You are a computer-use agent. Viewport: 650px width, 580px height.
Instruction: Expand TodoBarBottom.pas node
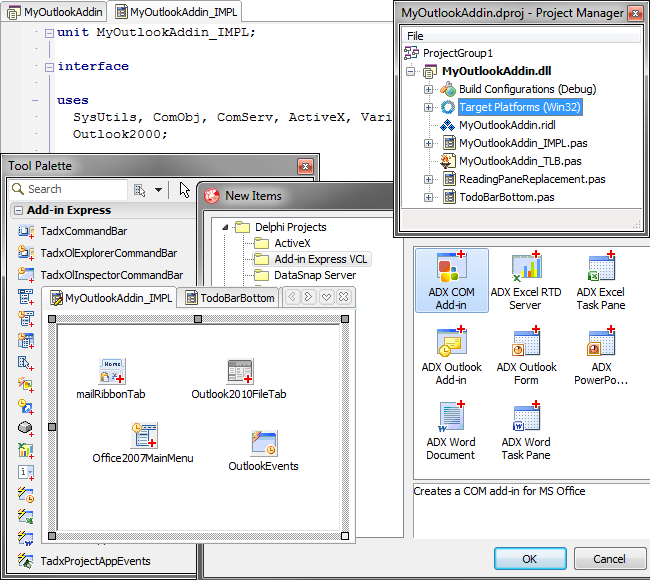pyautogui.click(x=428, y=197)
